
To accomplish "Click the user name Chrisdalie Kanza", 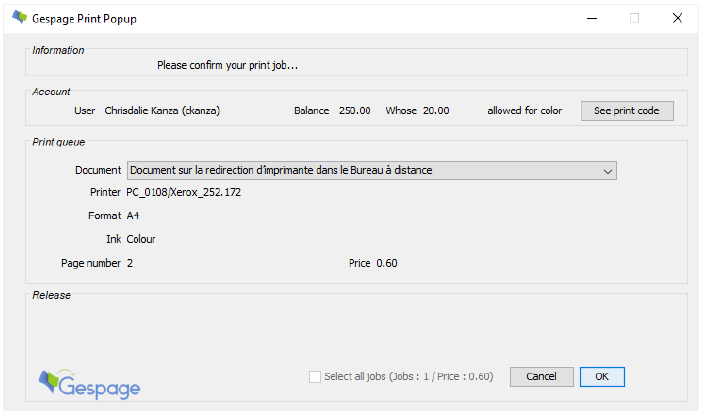I will click(162, 111).
